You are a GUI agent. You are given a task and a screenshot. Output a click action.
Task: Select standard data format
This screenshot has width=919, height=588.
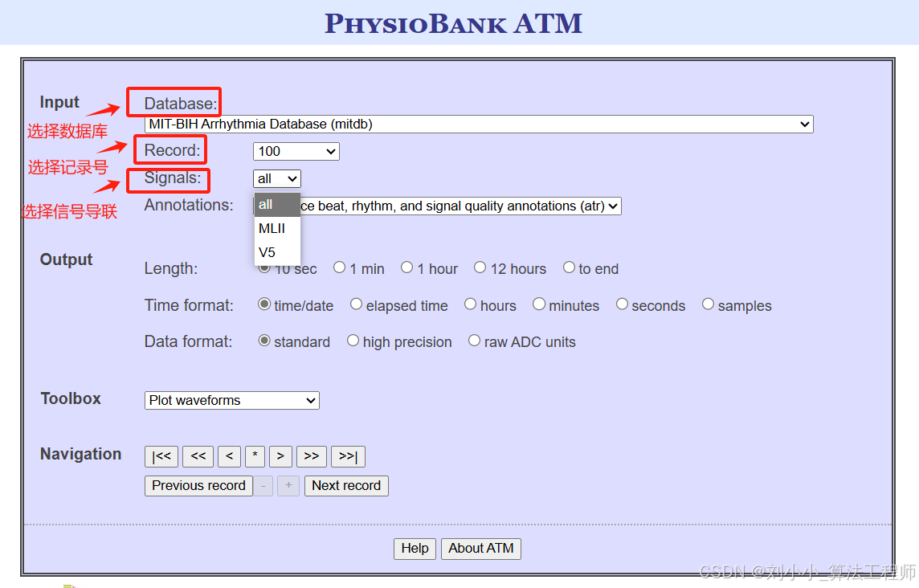(264, 341)
